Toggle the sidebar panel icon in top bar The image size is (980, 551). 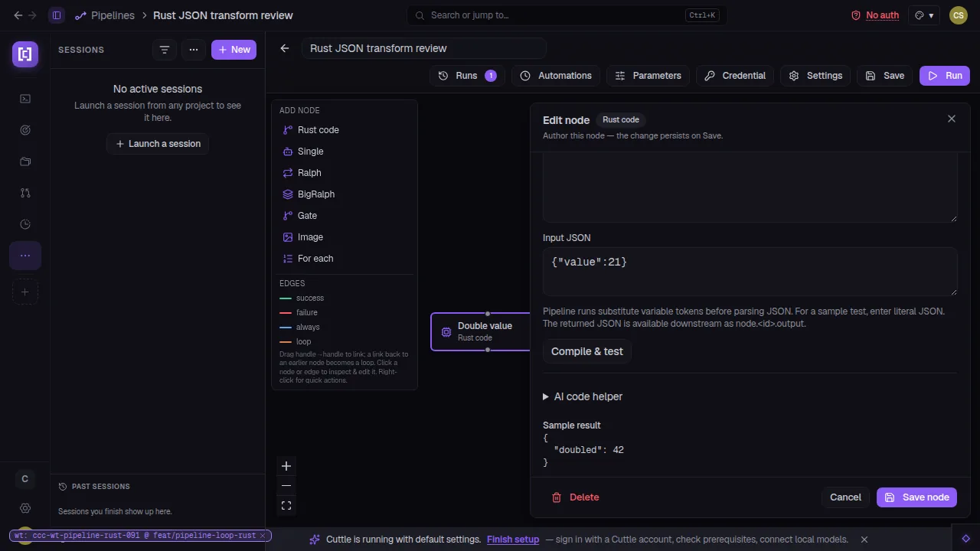(x=57, y=15)
